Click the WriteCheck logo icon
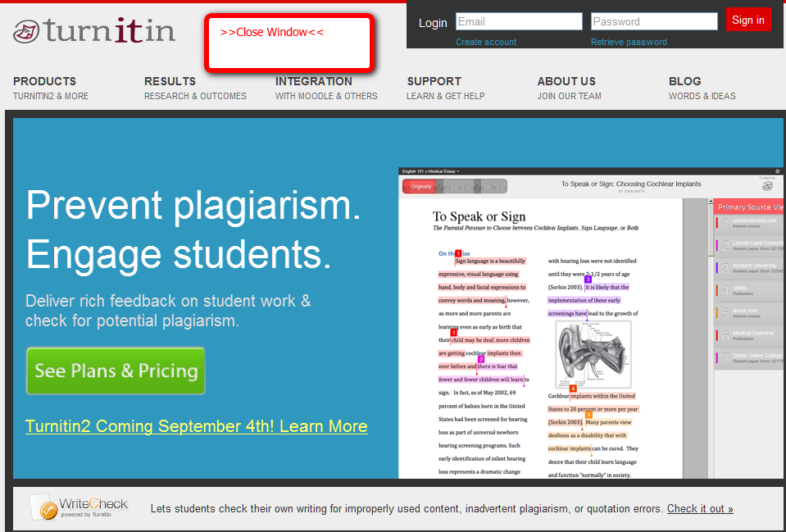 coord(43,507)
